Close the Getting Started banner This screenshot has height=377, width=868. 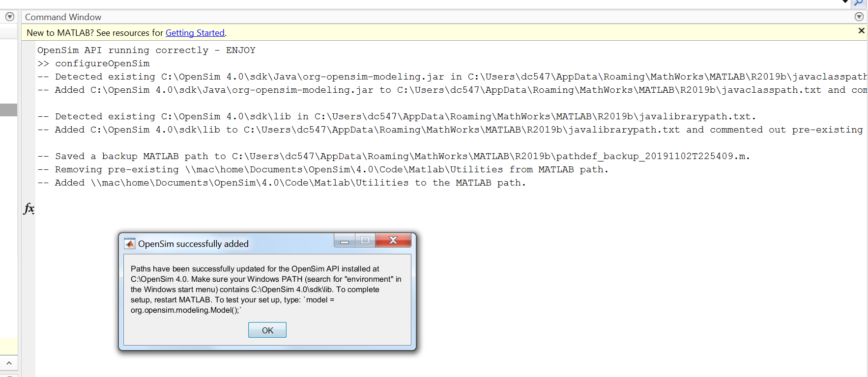click(861, 30)
